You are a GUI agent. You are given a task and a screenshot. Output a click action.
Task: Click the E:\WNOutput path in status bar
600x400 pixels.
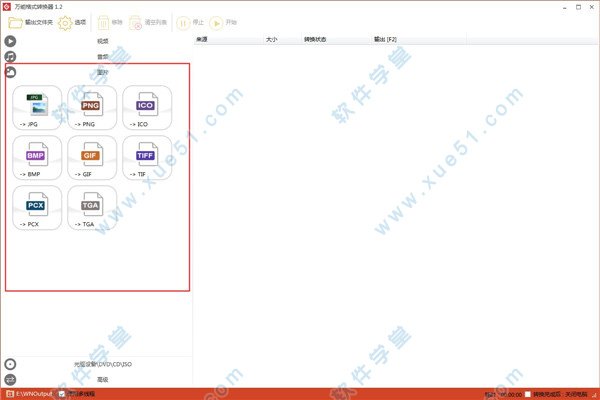pos(34,394)
